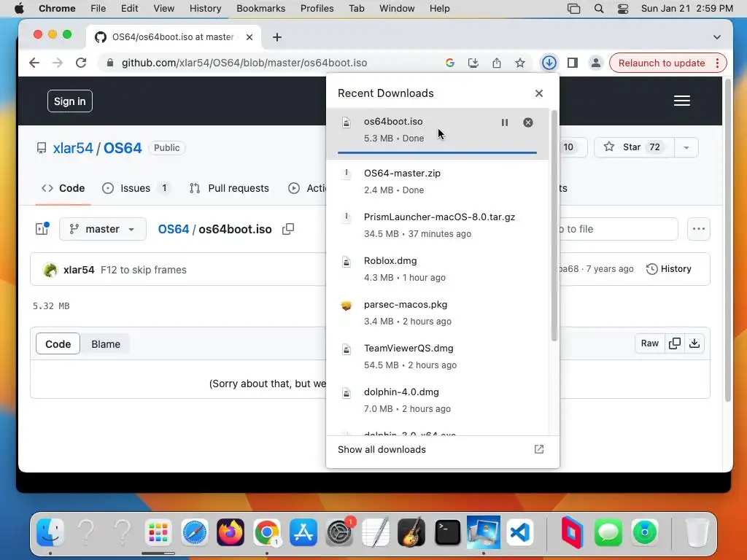Copy the file path icon

pos(287,229)
